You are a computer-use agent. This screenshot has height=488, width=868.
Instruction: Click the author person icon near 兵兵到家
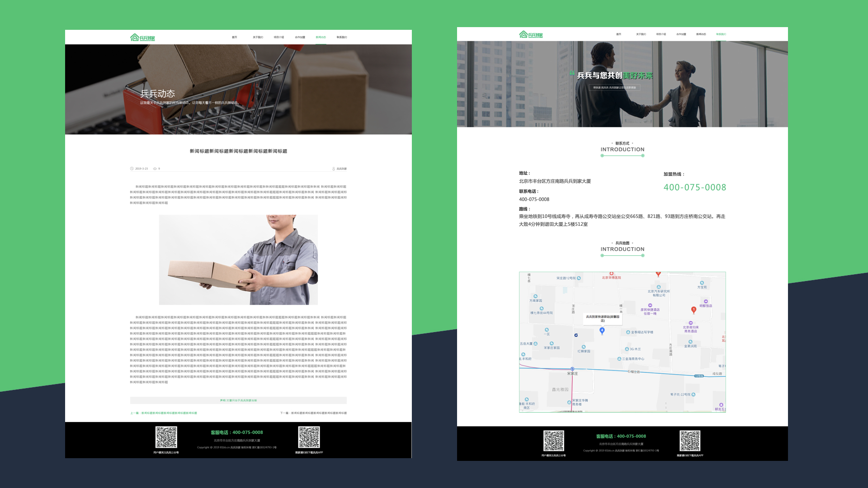[334, 169]
